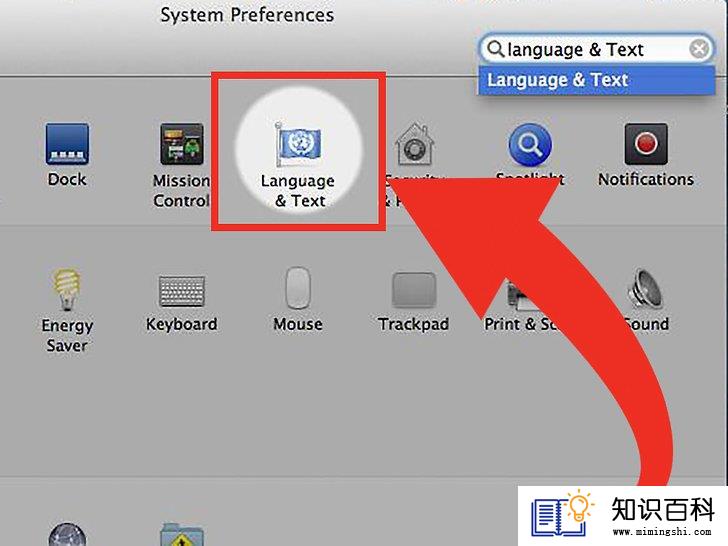This screenshot has height=546, width=728.
Task: Open Mission Control preferences
Action: tap(182, 144)
